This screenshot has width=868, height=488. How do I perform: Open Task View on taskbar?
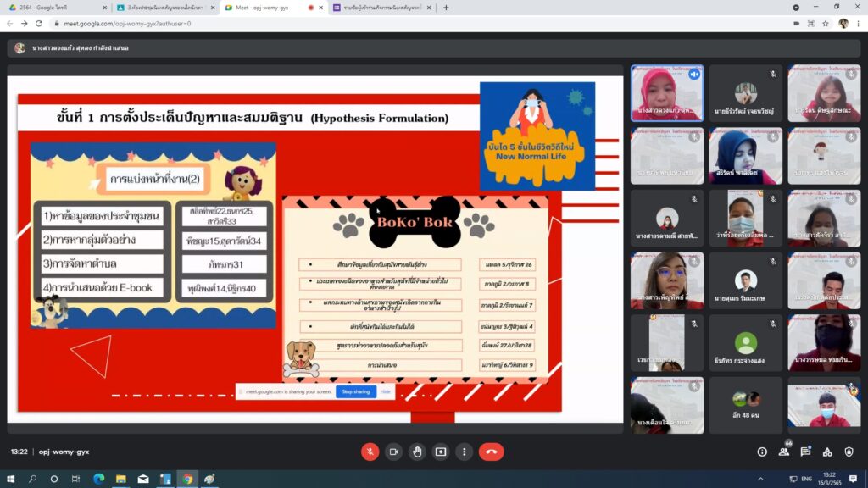tap(75, 479)
